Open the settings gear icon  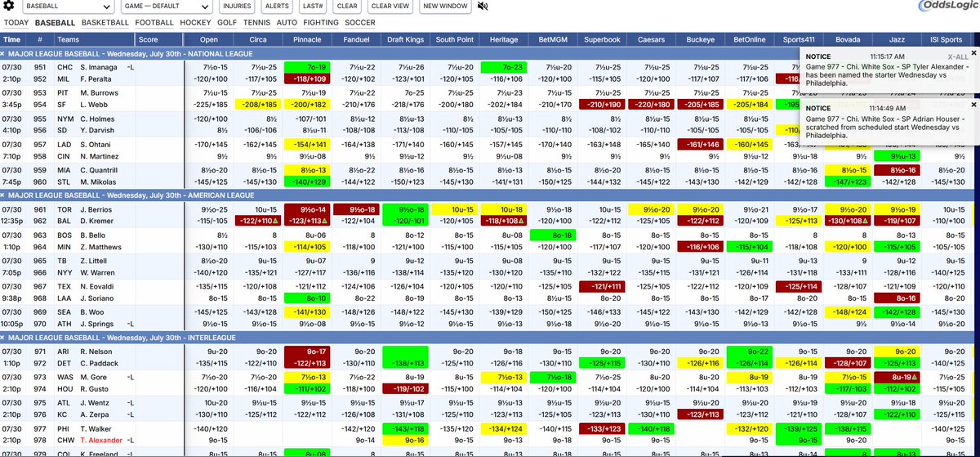tap(8, 7)
